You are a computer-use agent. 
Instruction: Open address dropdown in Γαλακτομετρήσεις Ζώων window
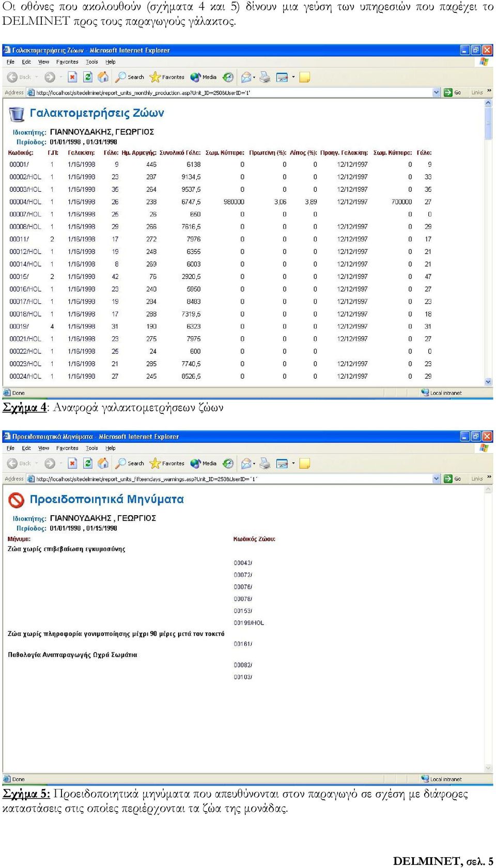coord(437,92)
